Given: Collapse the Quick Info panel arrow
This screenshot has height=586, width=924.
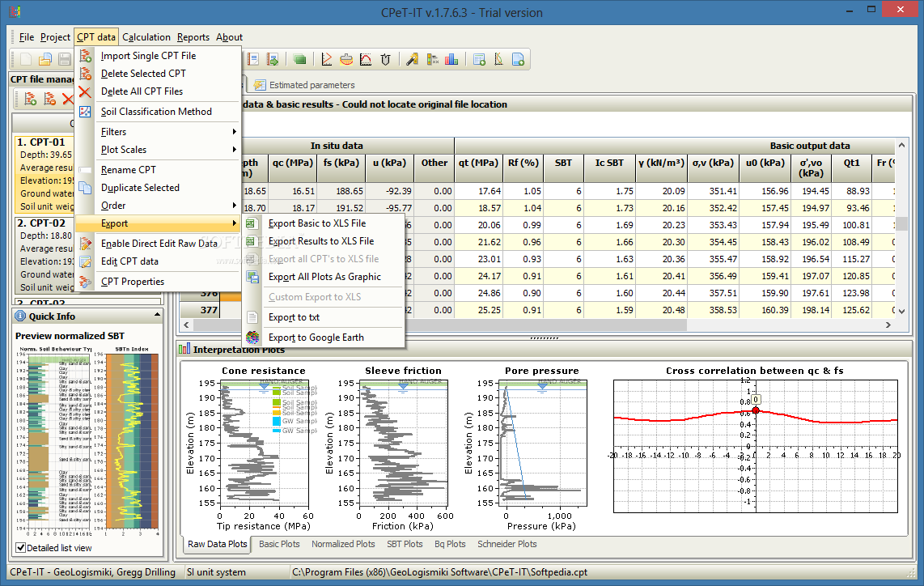Looking at the screenshot, I should [x=157, y=316].
